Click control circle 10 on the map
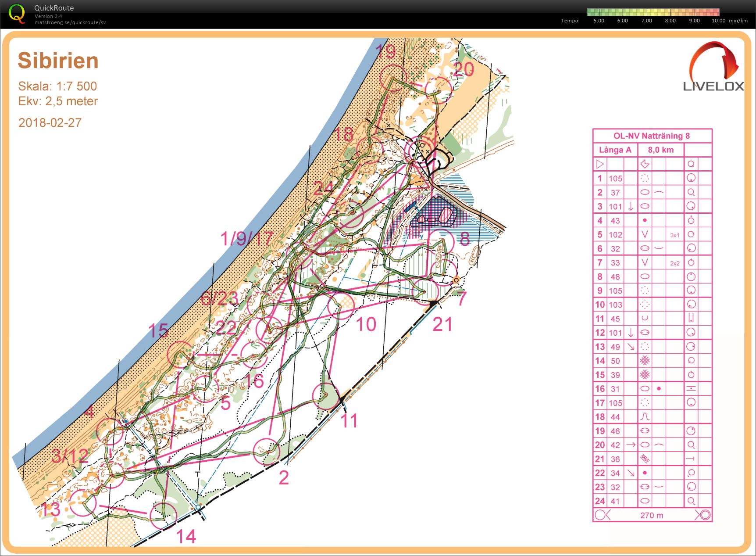 click(341, 305)
